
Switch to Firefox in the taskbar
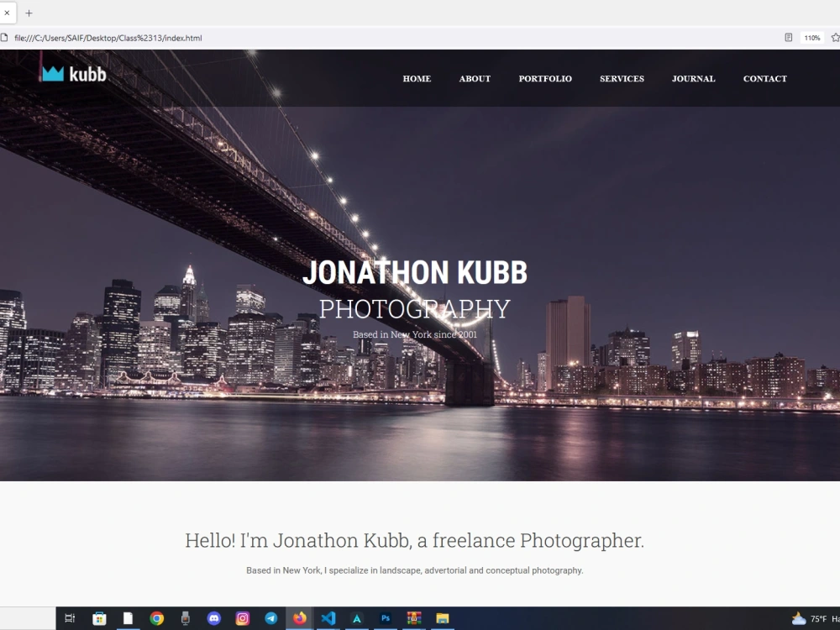click(x=300, y=618)
